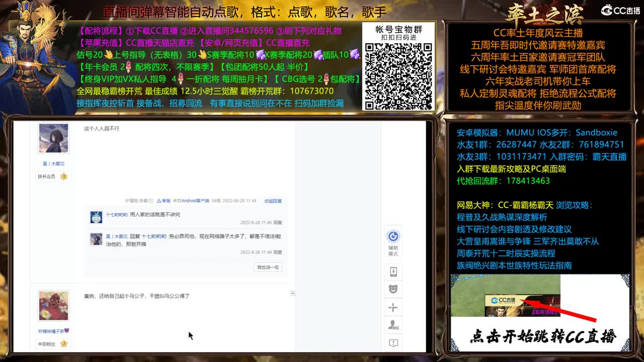The height and width of the screenshot is (362, 644).
Task: Click the mobile download icon in floating sidebar
Action: coord(393,272)
